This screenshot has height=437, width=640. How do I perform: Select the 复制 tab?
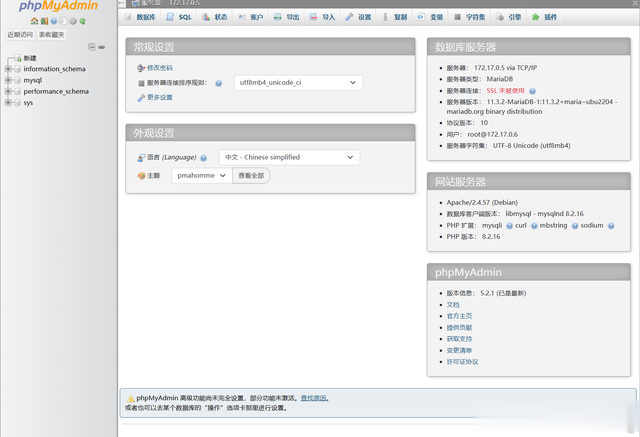[394, 17]
